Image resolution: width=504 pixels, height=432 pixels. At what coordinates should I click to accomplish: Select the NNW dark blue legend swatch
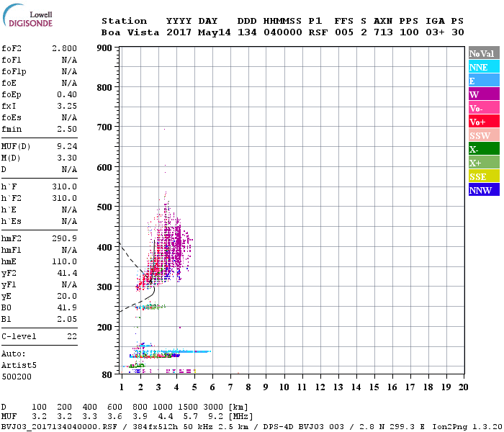pyautogui.click(x=484, y=190)
